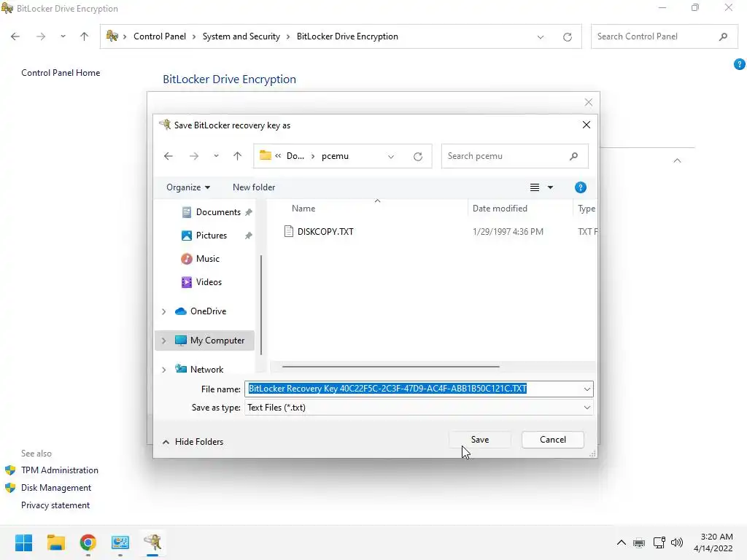Open Privacy statement link
Screen dimensions: 747x560
click(x=55, y=506)
